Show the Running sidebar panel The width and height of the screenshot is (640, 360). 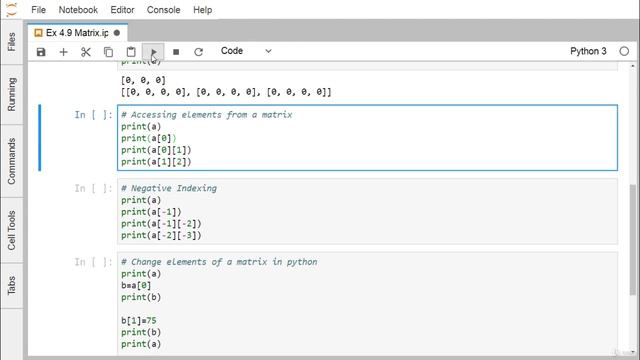pos(11,94)
